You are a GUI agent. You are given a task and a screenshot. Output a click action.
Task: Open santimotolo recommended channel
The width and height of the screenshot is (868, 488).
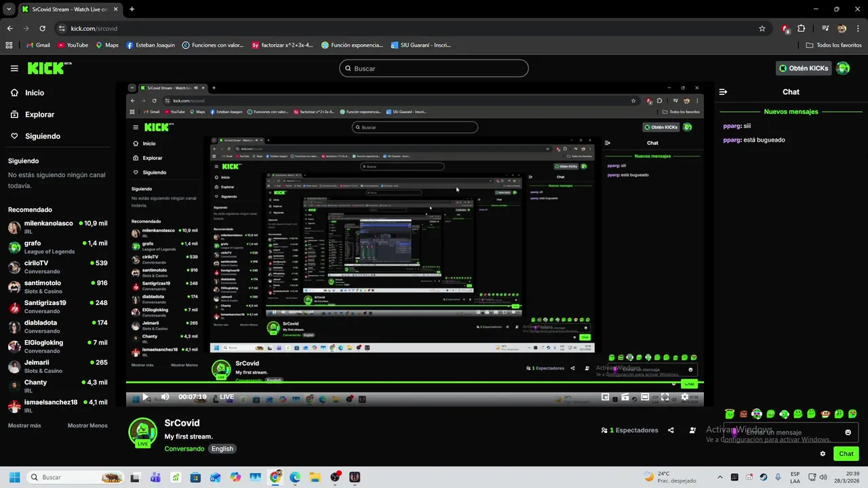click(x=58, y=287)
